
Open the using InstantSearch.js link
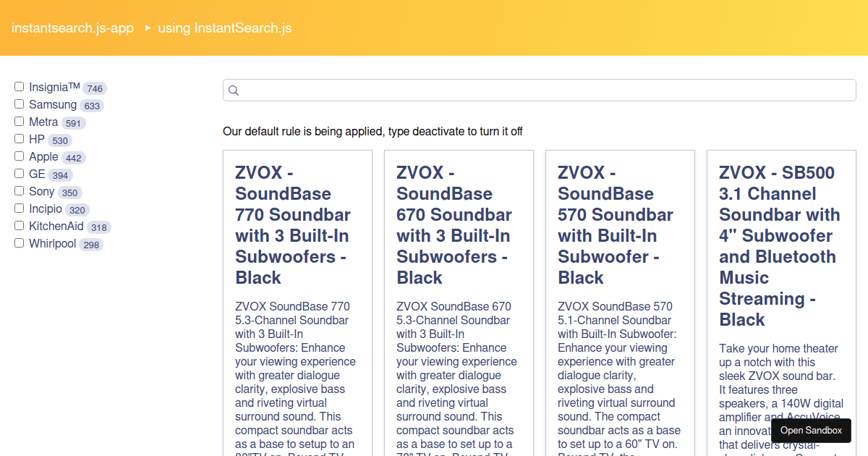pyautogui.click(x=225, y=28)
